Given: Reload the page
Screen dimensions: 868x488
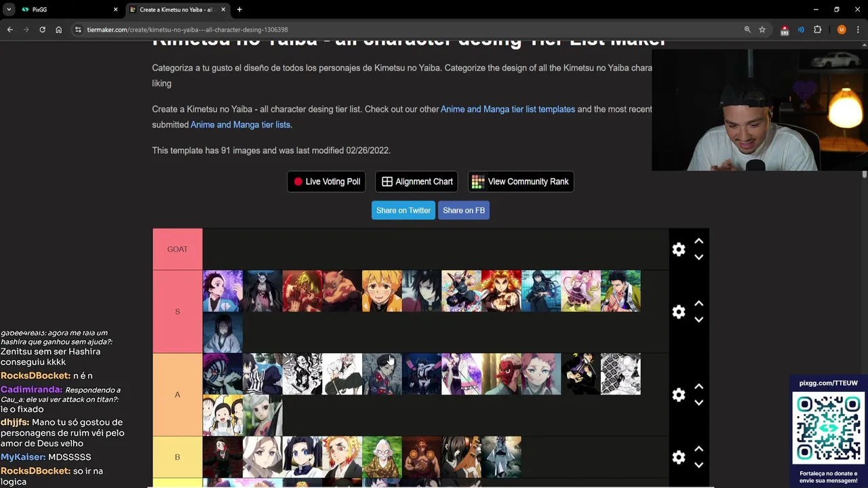Looking at the screenshot, I should click(x=42, y=30).
